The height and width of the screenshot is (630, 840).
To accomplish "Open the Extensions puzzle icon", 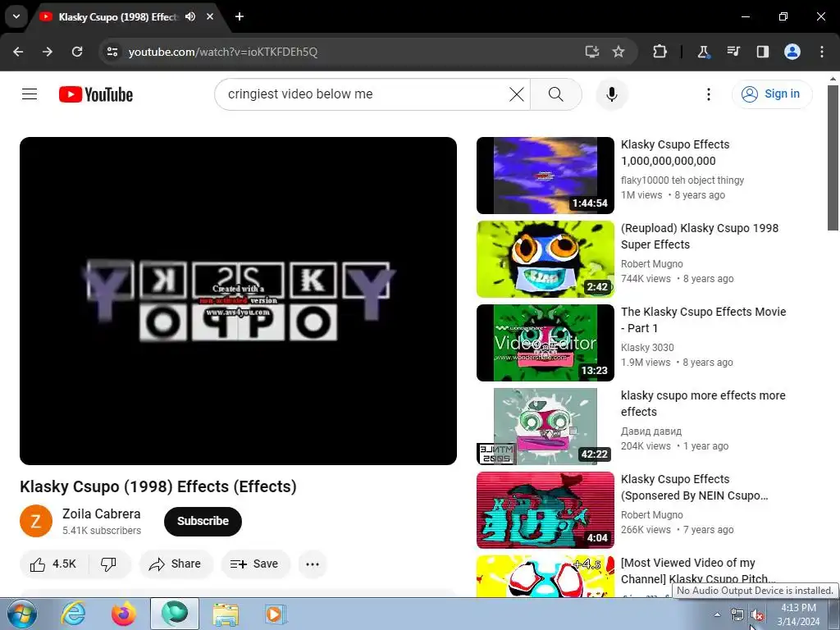I will 660,52.
